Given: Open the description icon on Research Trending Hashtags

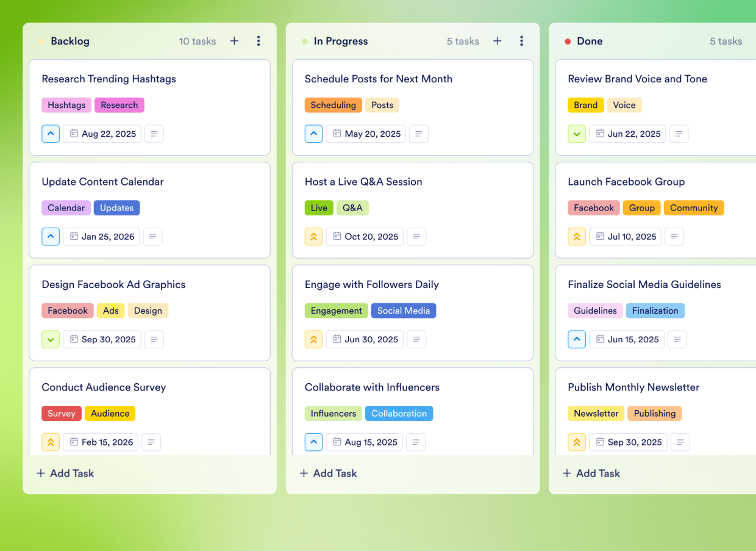Looking at the screenshot, I should tap(154, 134).
